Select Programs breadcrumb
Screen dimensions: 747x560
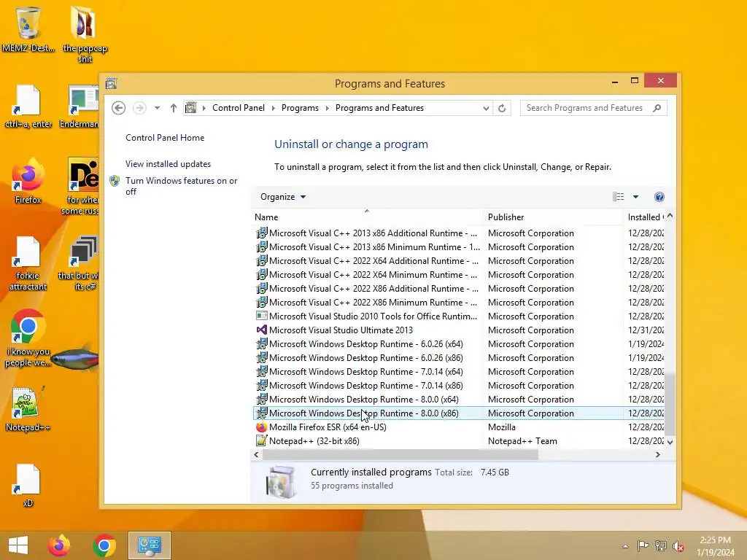coord(300,108)
